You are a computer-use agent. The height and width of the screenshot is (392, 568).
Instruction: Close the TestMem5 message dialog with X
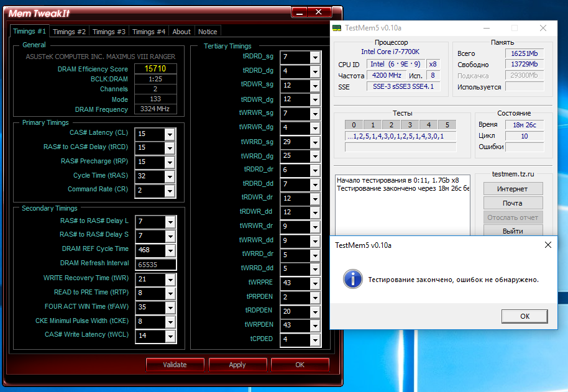pos(548,245)
